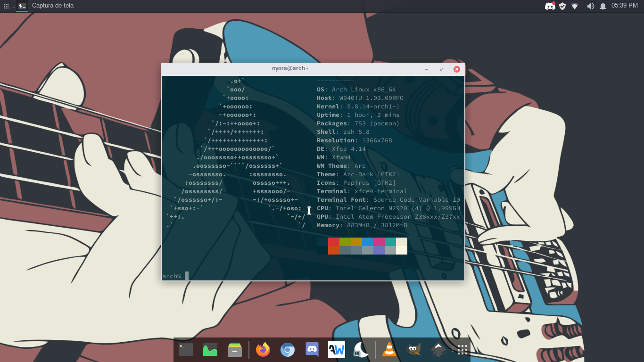
Task: Click the nyora@arch terminal title bar
Action: pyautogui.click(x=290, y=69)
